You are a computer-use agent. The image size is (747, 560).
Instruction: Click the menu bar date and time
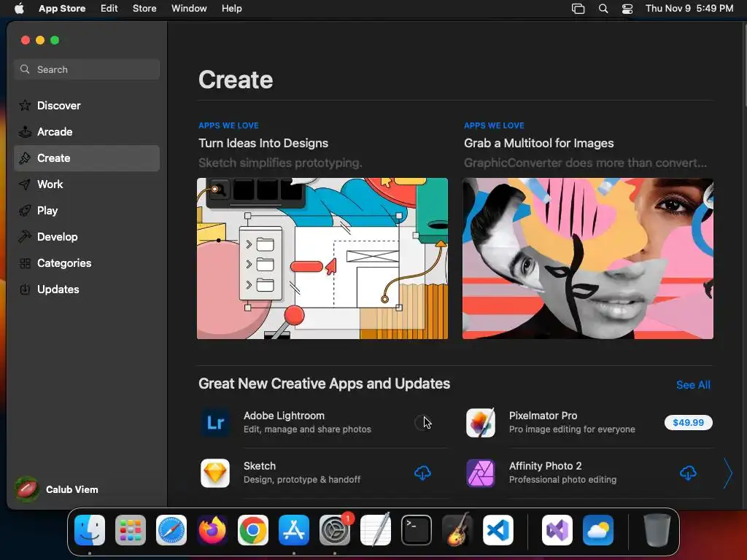pos(689,9)
